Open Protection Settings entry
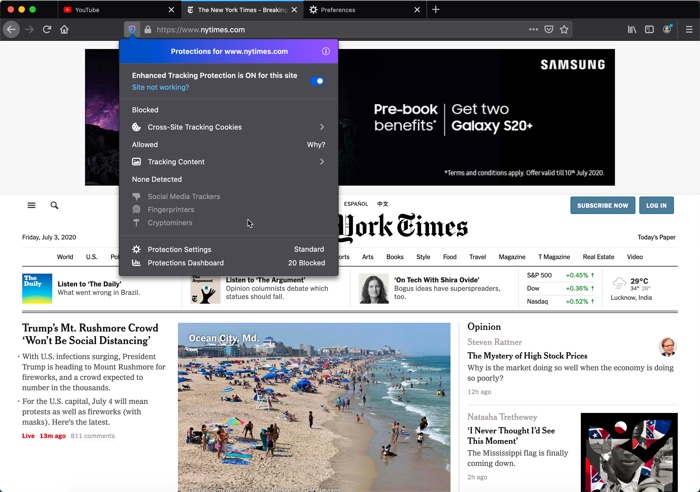 tap(228, 249)
